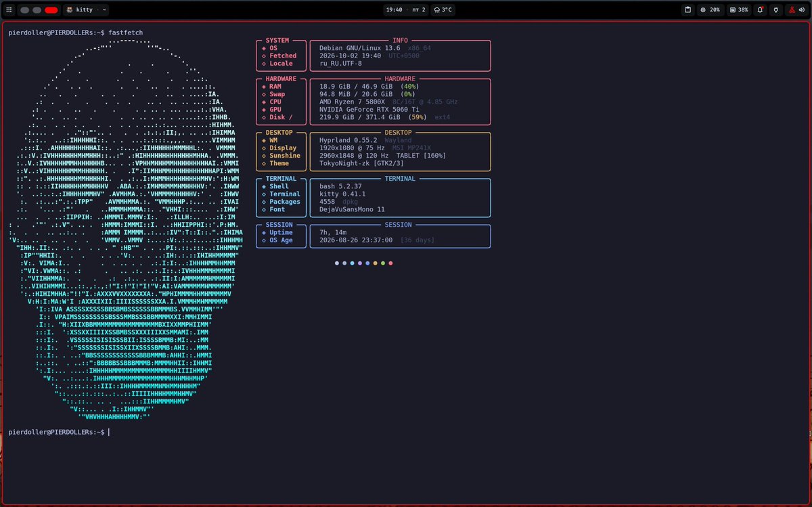Click the locale value "ru_RU.UTF-8"
The image size is (812, 507).
click(x=340, y=64)
